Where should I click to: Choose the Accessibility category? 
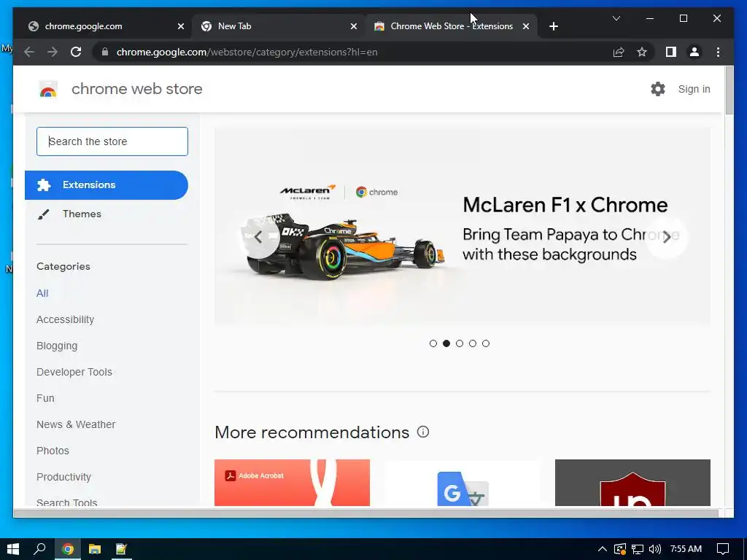coord(65,319)
